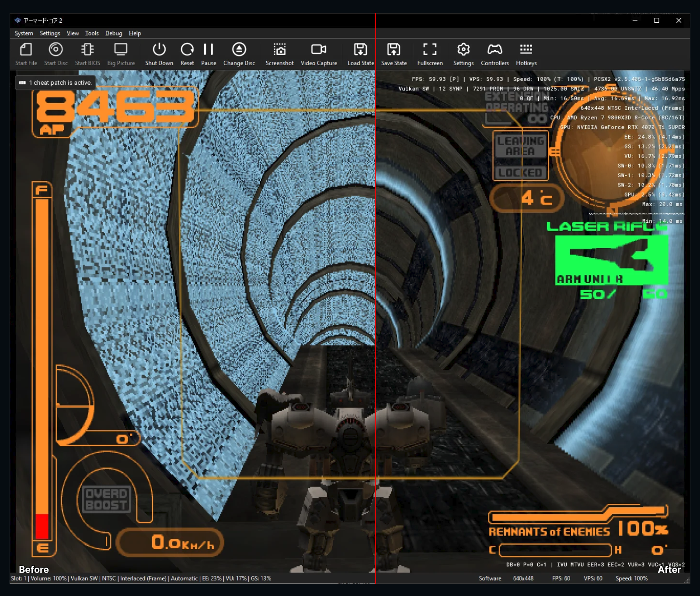Switch the game to Fullscreen
Viewport: 700px width, 596px height.
(430, 54)
